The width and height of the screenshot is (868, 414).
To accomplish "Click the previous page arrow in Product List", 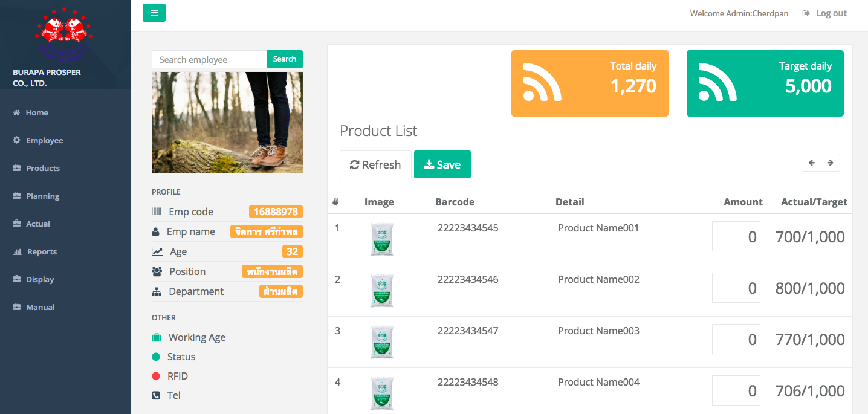I will 811,163.
